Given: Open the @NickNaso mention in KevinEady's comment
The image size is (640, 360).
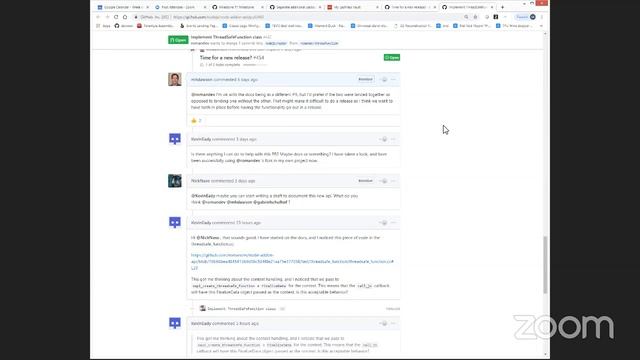Looking at the screenshot, I should point(208,238).
